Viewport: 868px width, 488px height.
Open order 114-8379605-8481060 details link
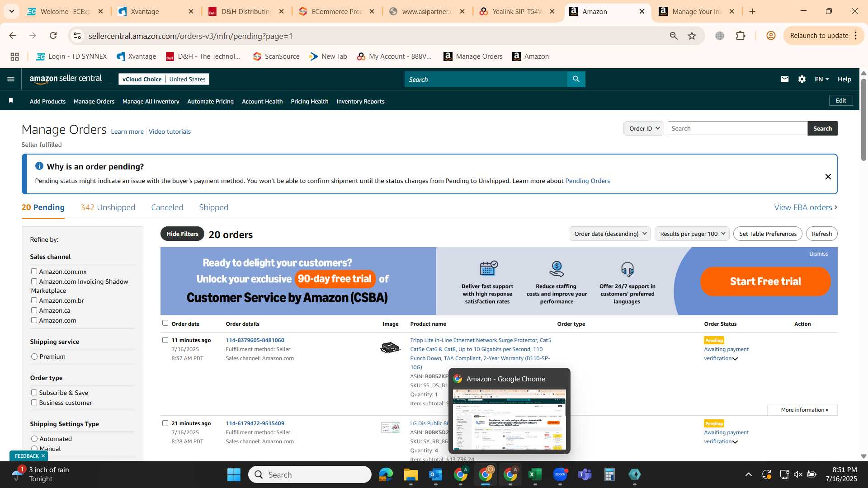tap(255, 340)
